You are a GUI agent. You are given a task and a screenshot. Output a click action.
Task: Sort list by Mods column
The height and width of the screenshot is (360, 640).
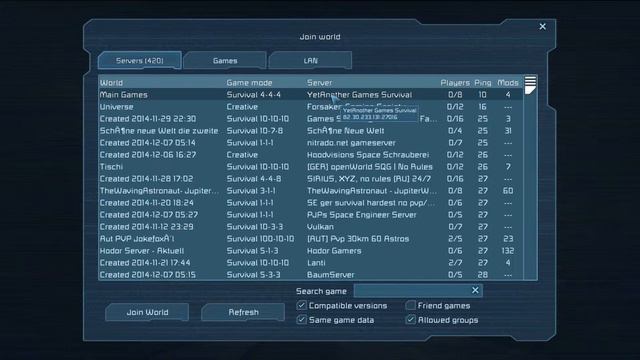pyautogui.click(x=508, y=83)
